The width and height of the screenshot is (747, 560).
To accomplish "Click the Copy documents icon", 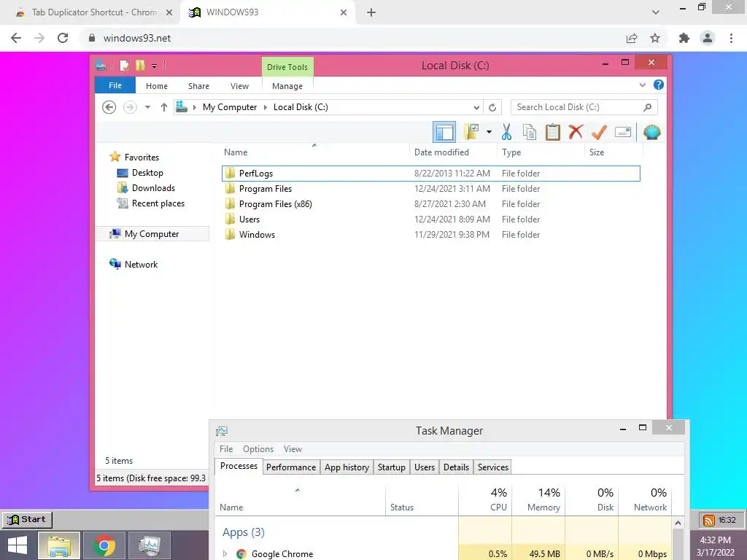I will pyautogui.click(x=530, y=132).
